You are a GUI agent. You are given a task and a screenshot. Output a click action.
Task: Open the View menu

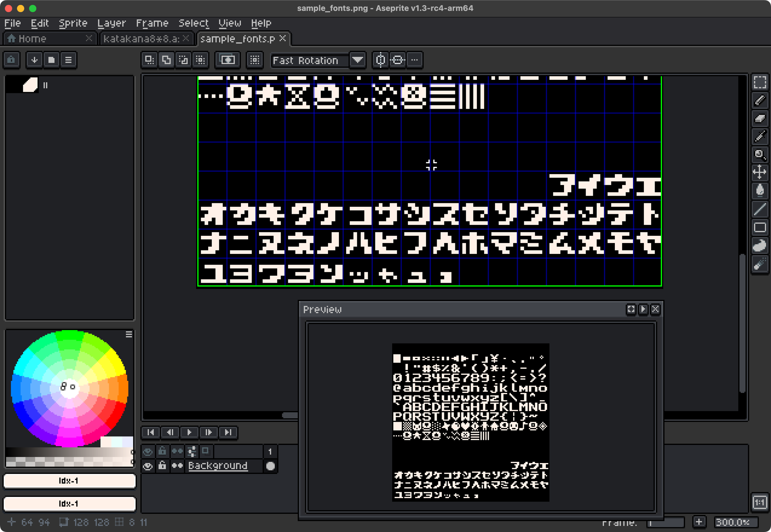click(230, 23)
